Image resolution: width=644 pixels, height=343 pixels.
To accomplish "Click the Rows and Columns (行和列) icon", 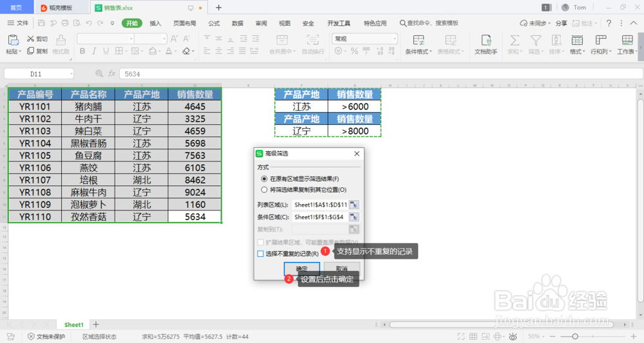I will [601, 40].
